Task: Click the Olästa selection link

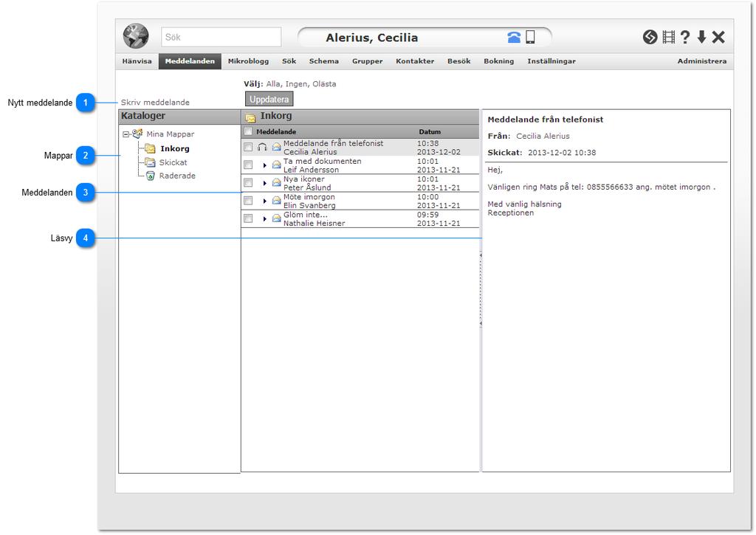Action: pyautogui.click(x=324, y=84)
